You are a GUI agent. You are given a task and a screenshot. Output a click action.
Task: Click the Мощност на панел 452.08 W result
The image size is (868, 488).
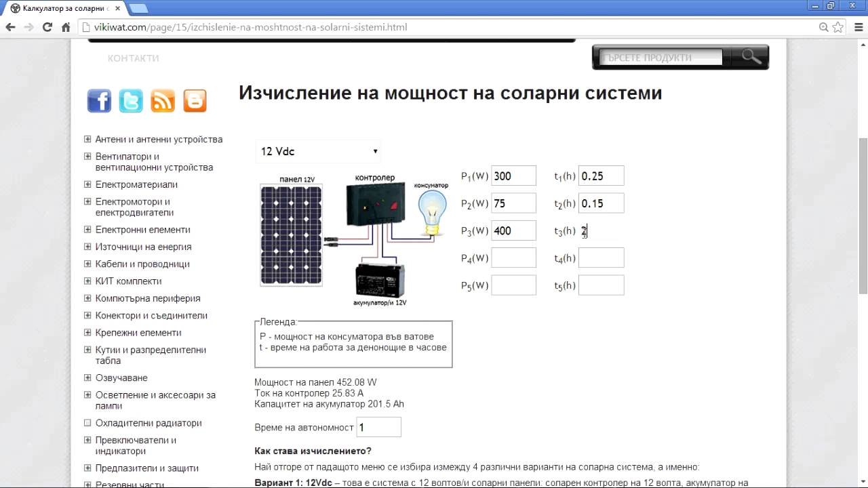pos(315,382)
